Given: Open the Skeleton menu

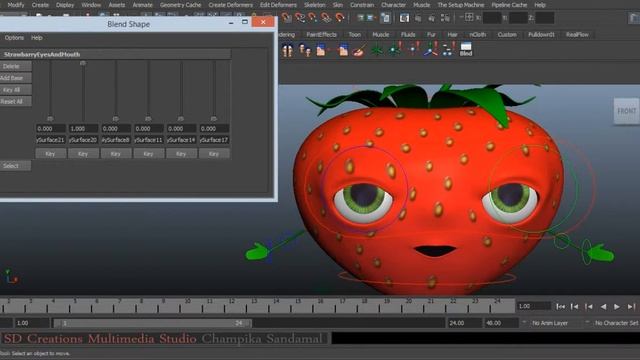Looking at the screenshot, I should (314, 5).
